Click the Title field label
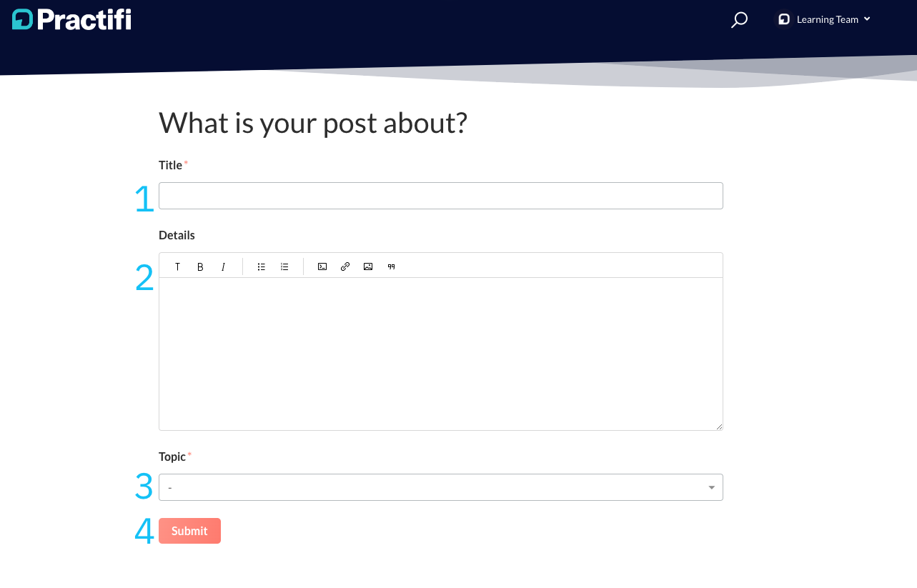 [x=171, y=165]
